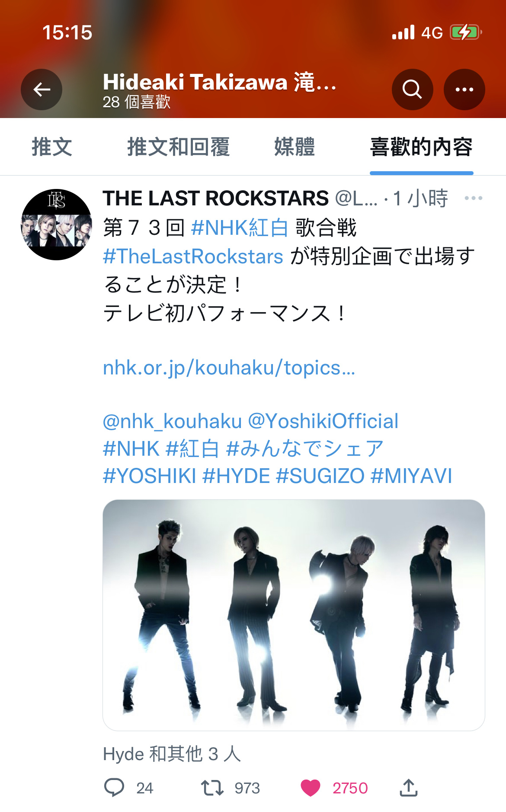
Task: Switch to the 媒體 tab
Action: (295, 147)
